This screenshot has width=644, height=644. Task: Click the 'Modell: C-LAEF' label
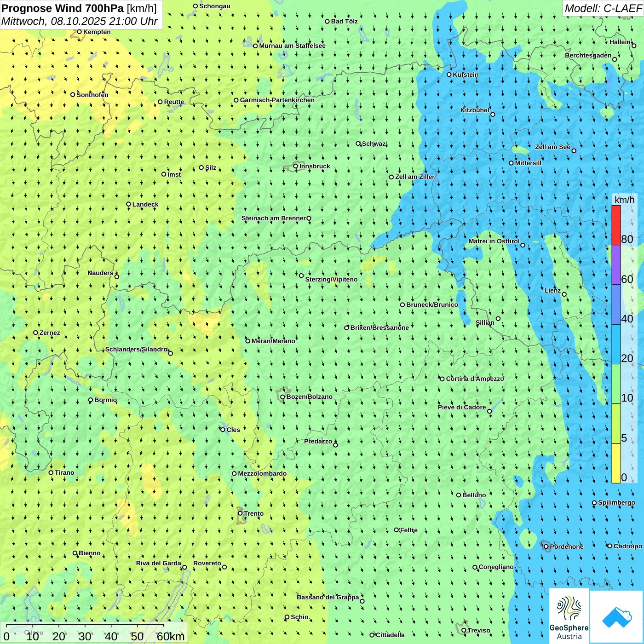(x=603, y=8)
